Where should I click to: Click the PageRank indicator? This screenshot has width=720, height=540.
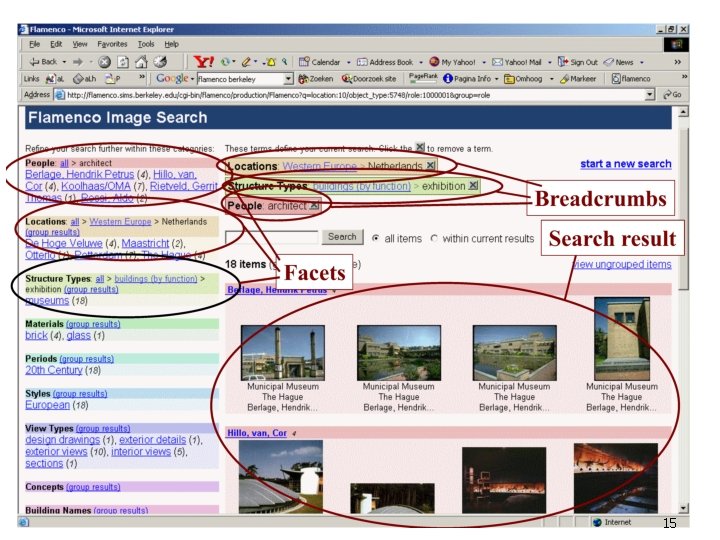pyautogui.click(x=422, y=78)
